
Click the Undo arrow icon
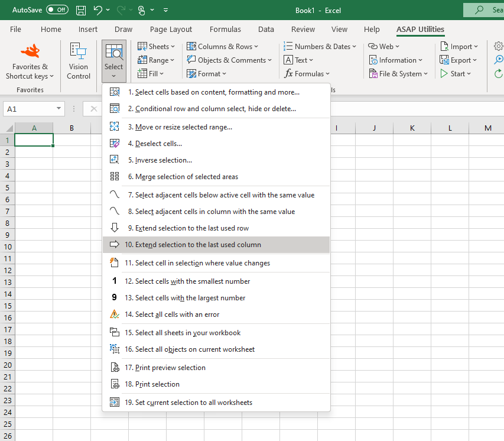pos(97,10)
